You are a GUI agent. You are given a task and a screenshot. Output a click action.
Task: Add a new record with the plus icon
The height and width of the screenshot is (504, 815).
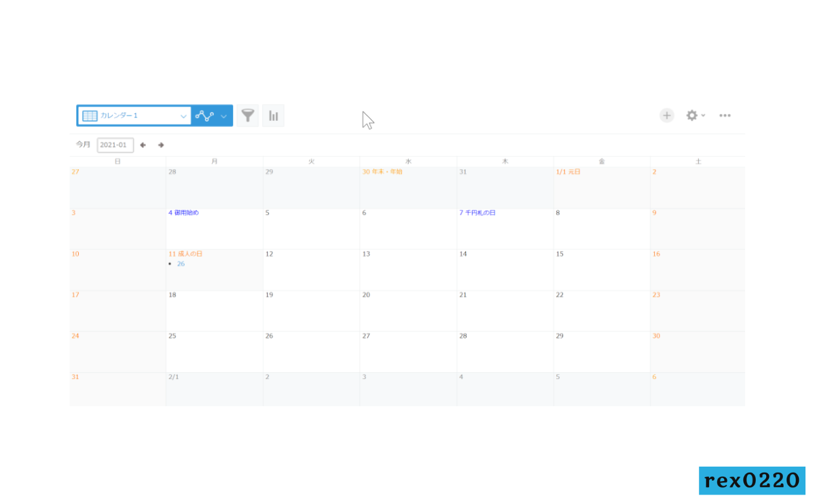[667, 115]
